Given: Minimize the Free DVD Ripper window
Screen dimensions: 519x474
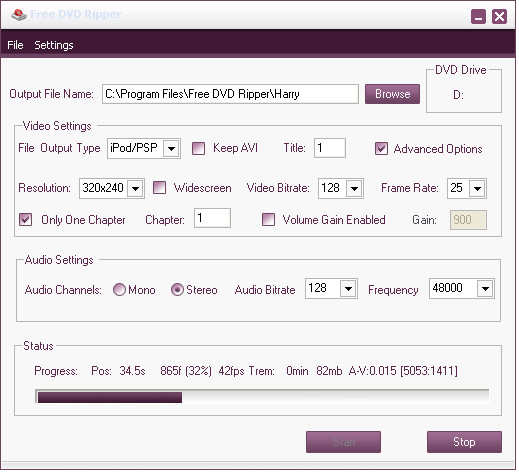Looking at the screenshot, I should pyautogui.click(x=478, y=16).
